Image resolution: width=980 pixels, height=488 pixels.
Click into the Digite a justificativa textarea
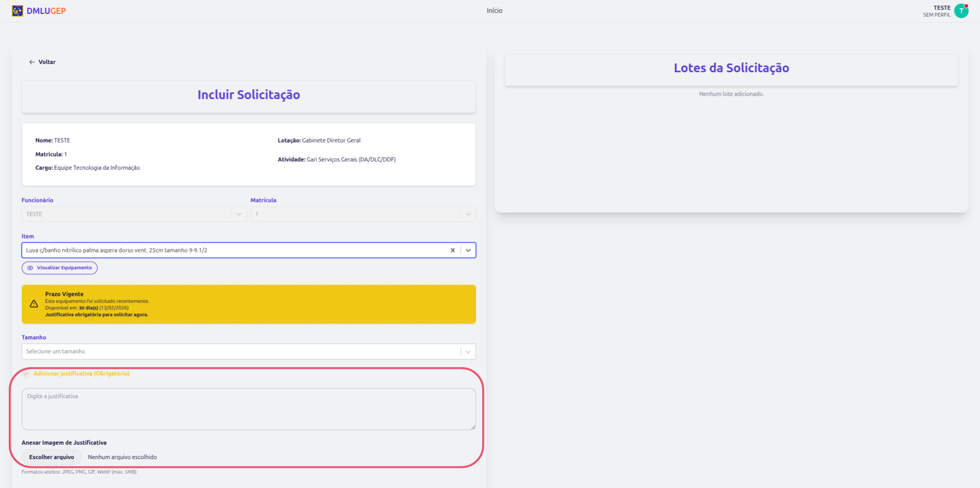248,409
